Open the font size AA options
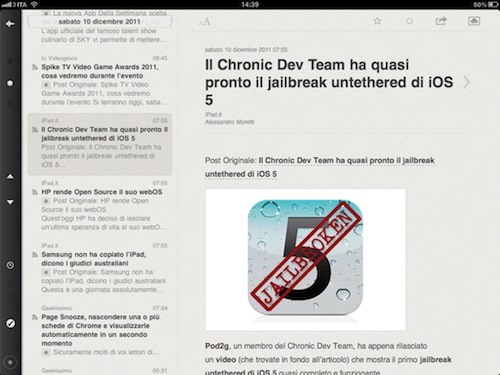The height and width of the screenshot is (375, 500). pos(205,22)
